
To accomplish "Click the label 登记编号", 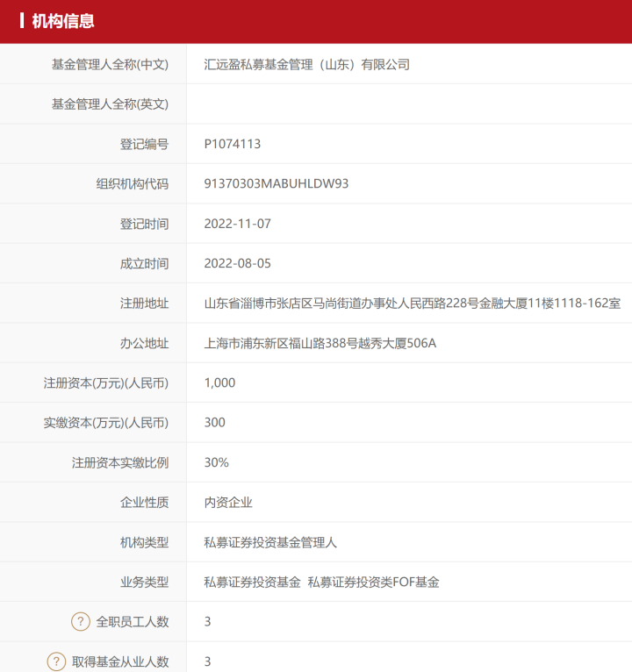I will pyautogui.click(x=145, y=144).
